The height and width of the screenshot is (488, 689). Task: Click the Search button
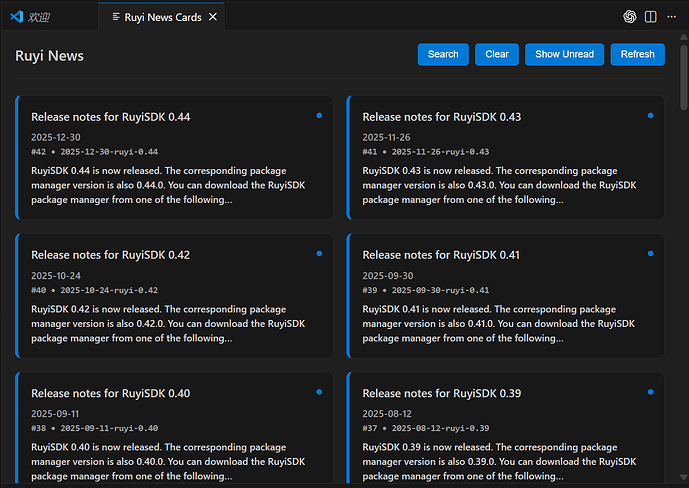pyautogui.click(x=443, y=55)
